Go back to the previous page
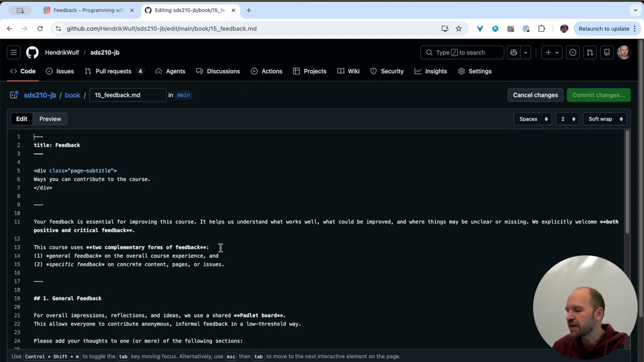This screenshot has height=362, width=644. [10, 29]
